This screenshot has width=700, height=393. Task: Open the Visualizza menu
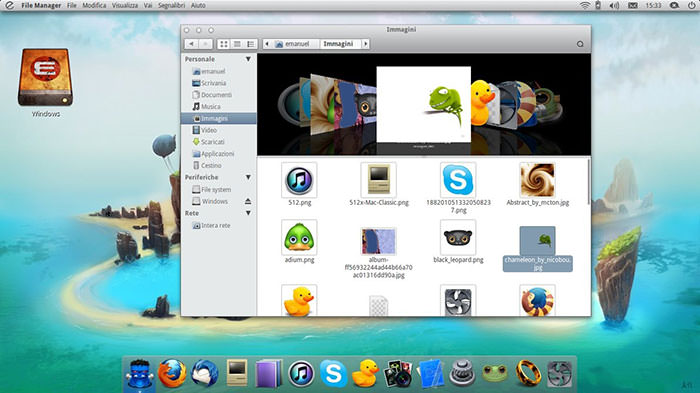(x=125, y=5)
